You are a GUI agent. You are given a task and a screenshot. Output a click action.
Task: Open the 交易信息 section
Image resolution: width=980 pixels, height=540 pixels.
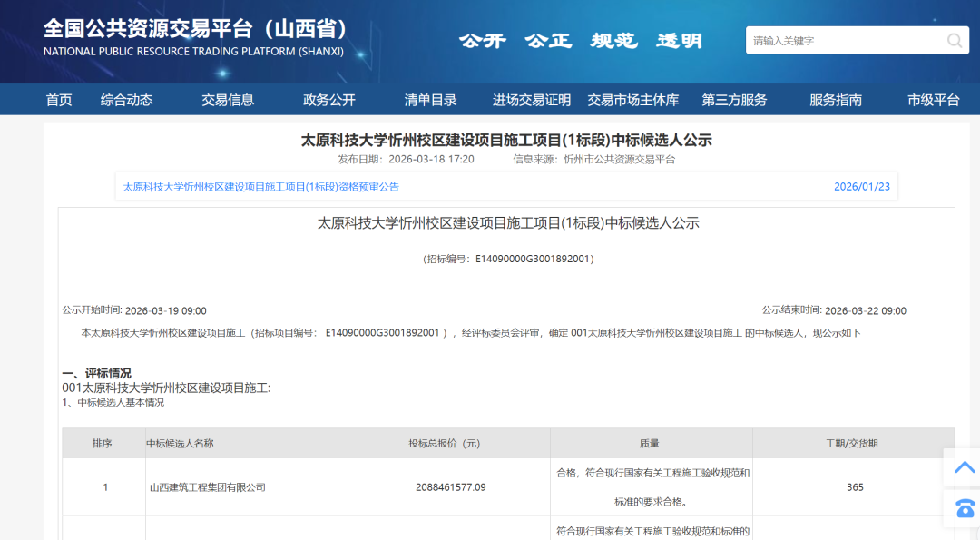[229, 100]
